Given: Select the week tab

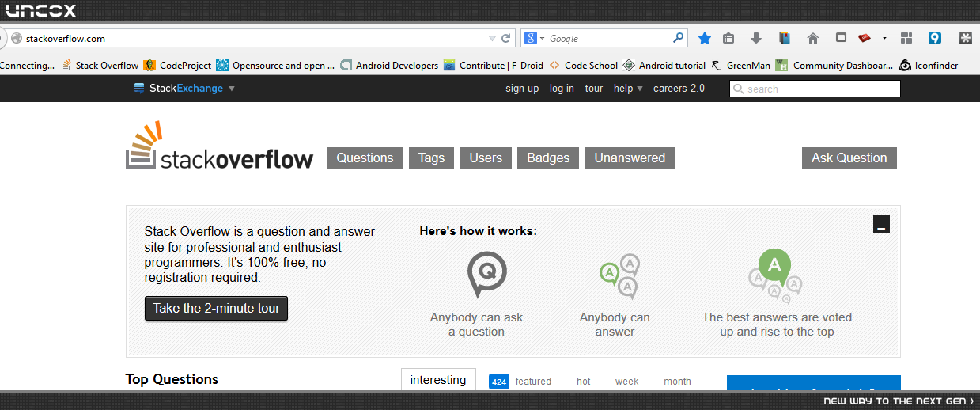Looking at the screenshot, I should pos(626,382).
